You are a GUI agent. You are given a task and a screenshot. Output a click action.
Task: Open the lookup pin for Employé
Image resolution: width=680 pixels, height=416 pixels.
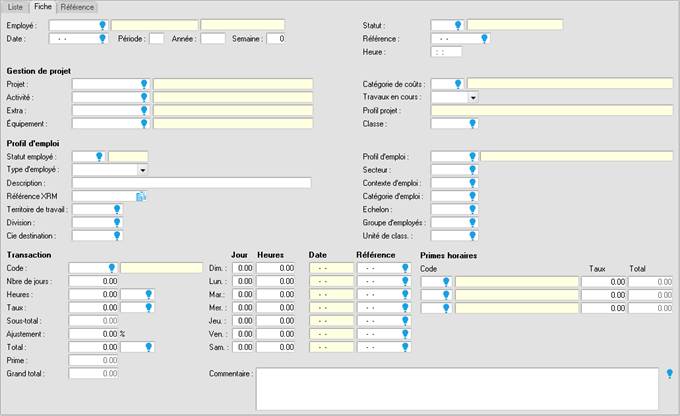tap(103, 25)
